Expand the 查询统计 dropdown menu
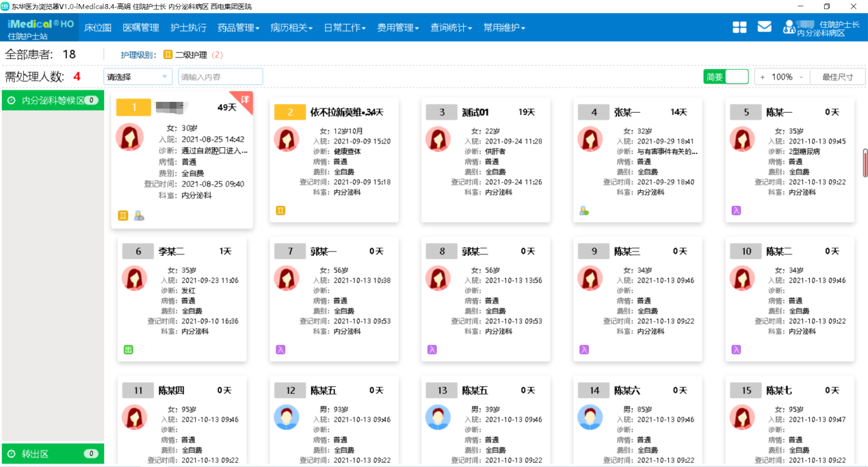868x467 pixels. pos(451,28)
